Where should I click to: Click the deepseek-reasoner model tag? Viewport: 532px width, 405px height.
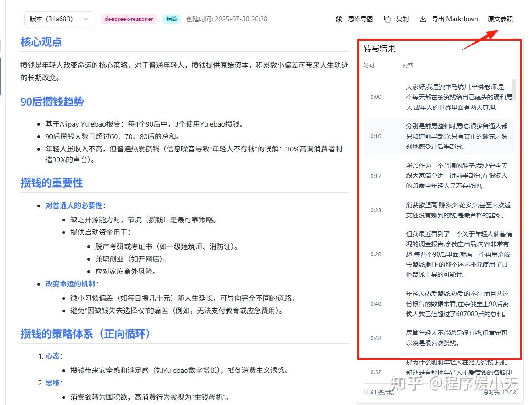pyautogui.click(x=129, y=19)
